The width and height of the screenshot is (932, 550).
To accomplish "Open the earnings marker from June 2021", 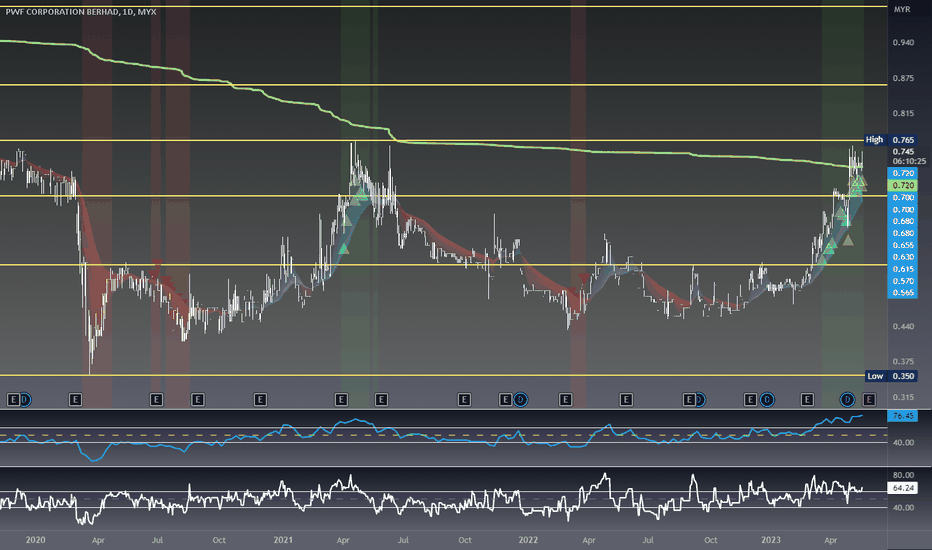I will (x=382, y=400).
